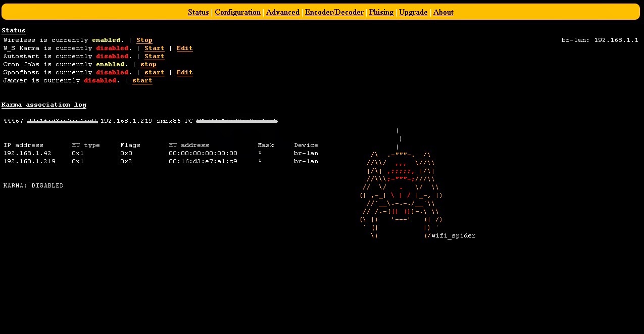
Task: Switch to the Advanced page
Action: point(282,12)
